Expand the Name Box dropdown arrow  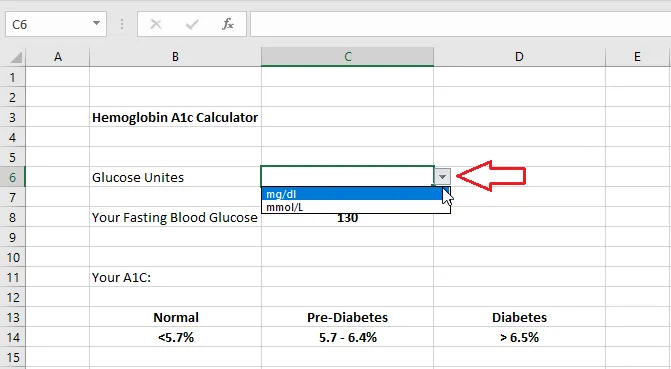coord(96,24)
